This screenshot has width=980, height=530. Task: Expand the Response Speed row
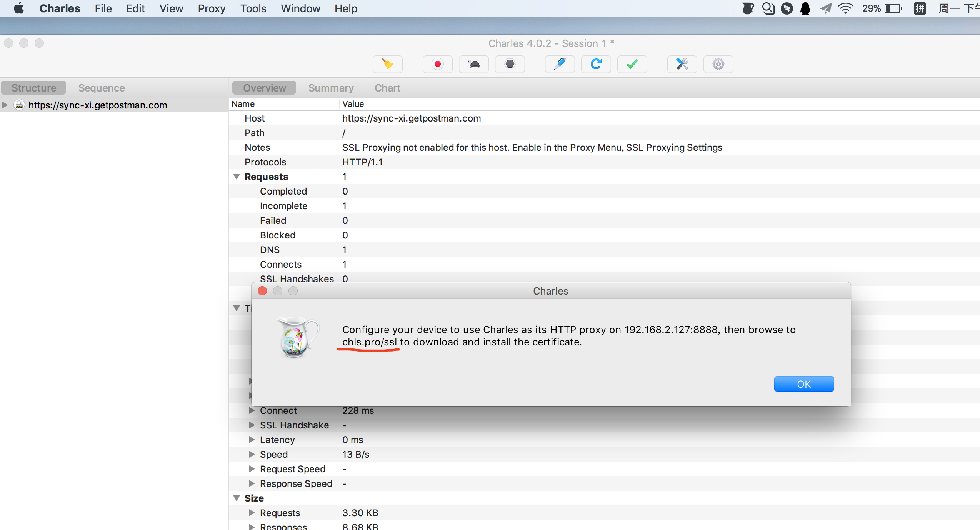(252, 483)
